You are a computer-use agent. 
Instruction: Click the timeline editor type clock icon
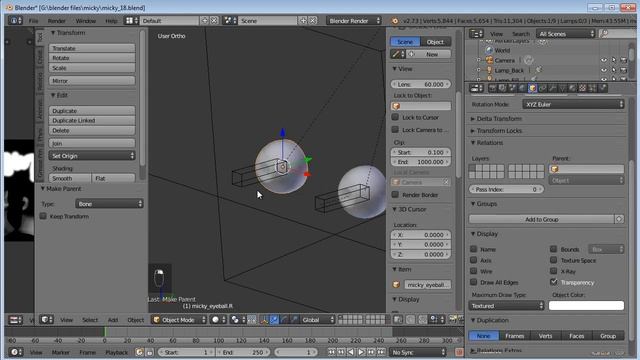point(16,352)
